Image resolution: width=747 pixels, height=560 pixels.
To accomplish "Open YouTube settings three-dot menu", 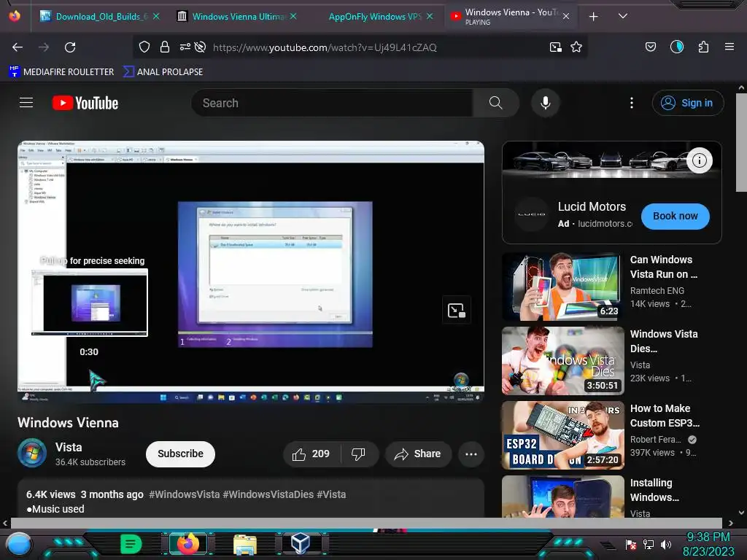I will pos(632,103).
